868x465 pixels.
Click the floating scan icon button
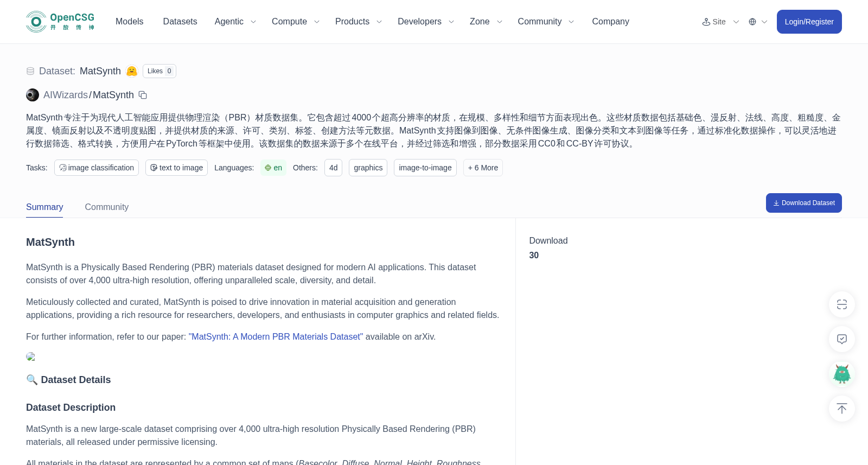click(x=842, y=304)
